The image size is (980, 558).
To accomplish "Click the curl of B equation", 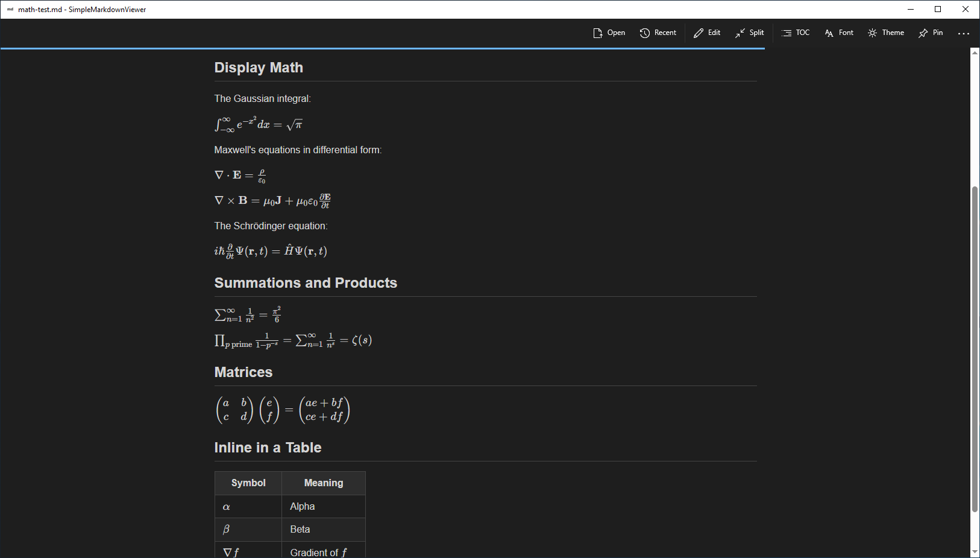I will [x=272, y=200].
